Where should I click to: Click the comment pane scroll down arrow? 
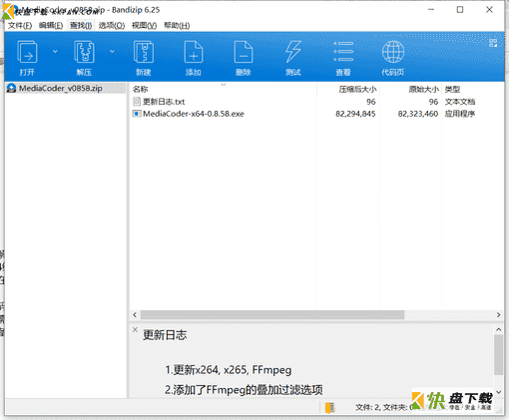click(498, 392)
